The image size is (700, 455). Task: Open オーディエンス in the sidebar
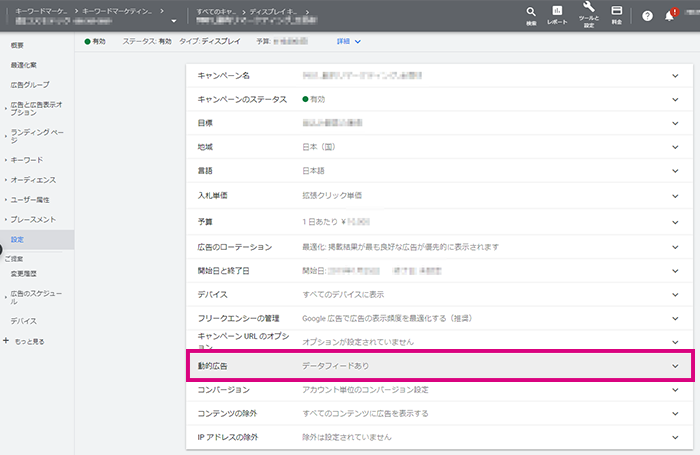pos(33,180)
